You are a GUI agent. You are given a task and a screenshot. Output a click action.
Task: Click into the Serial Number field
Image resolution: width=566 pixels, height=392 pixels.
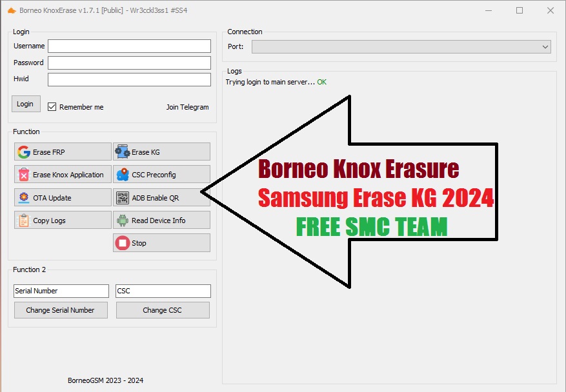click(61, 291)
